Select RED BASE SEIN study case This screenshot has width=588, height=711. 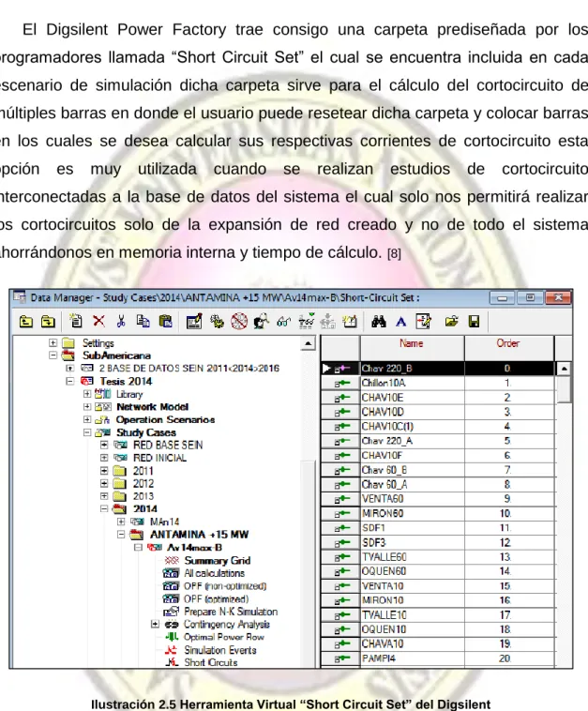tap(168, 445)
